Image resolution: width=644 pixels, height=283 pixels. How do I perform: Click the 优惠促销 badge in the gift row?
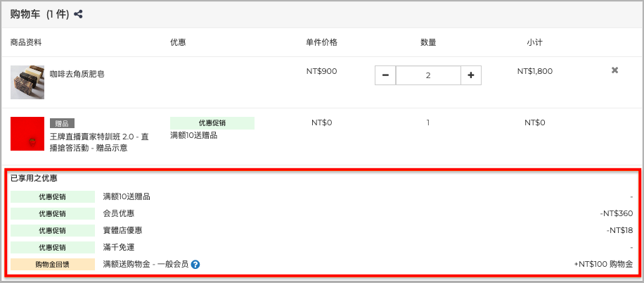click(x=212, y=123)
